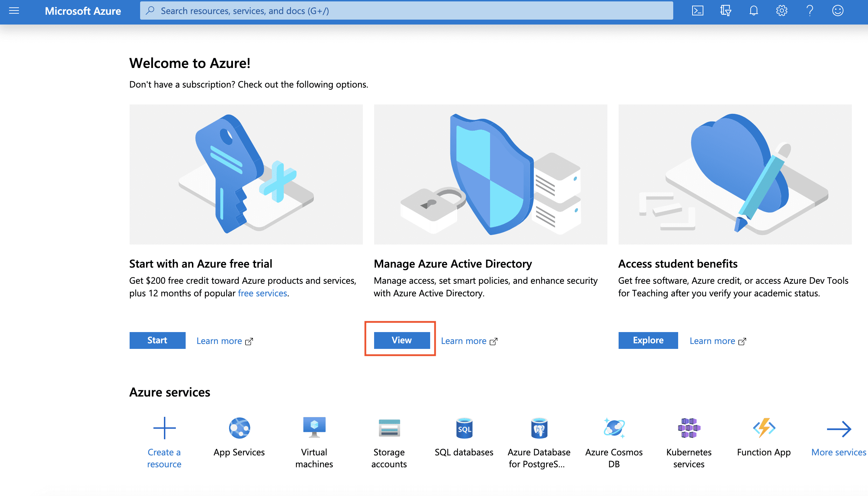The height and width of the screenshot is (496, 868).
Task: Open the portal hamburger menu
Action: pos(14,11)
